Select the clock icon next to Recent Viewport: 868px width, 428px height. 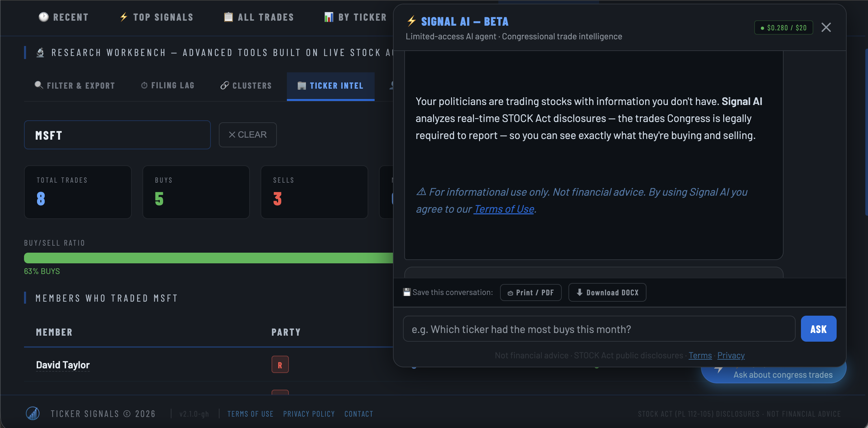click(x=43, y=17)
